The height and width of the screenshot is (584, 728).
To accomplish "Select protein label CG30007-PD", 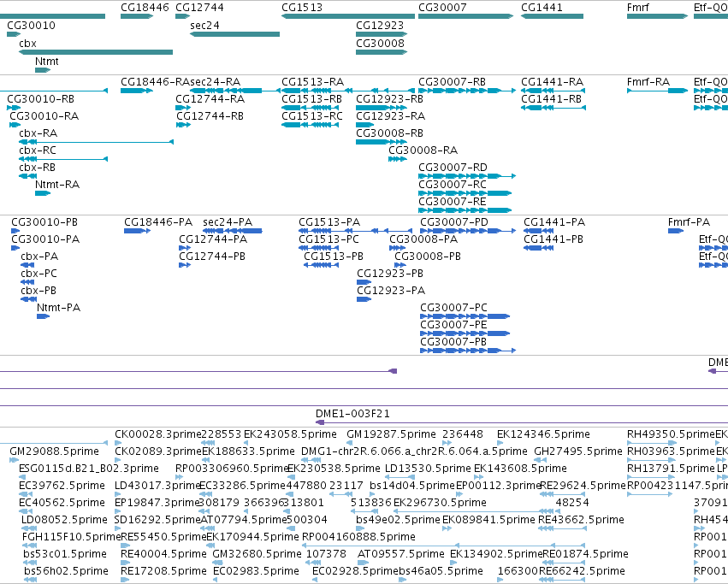I will [454, 222].
